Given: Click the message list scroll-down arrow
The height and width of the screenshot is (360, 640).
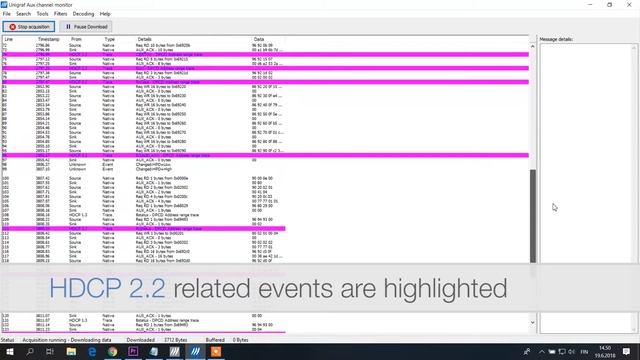Looking at the screenshot, I should (533, 322).
